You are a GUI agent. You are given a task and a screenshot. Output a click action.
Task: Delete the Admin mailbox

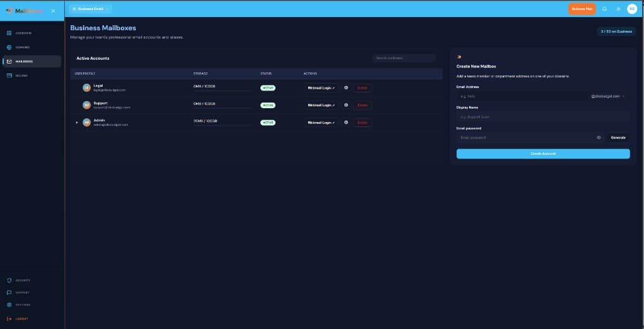pos(362,123)
